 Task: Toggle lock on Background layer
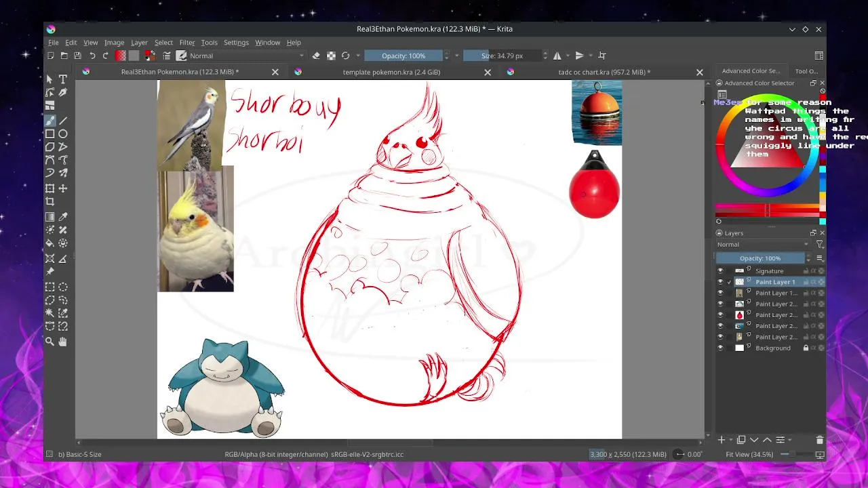(x=806, y=348)
